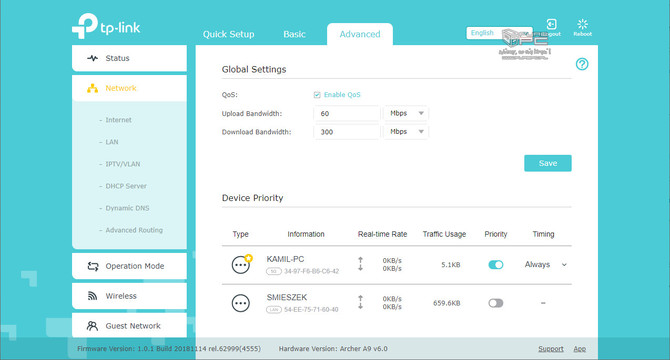Open the Guest Network menu

pos(129,325)
